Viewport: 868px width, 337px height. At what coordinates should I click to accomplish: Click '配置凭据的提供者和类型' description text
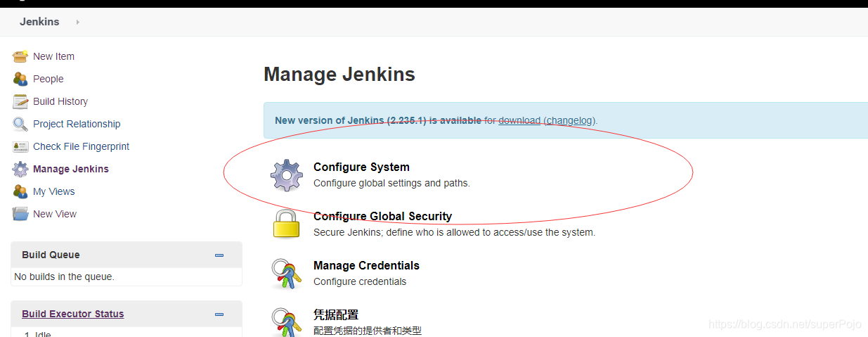367,331
